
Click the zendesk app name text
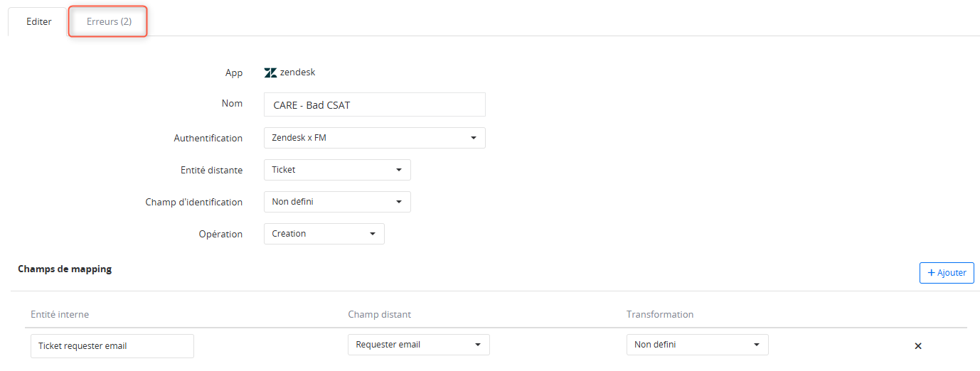[297, 72]
